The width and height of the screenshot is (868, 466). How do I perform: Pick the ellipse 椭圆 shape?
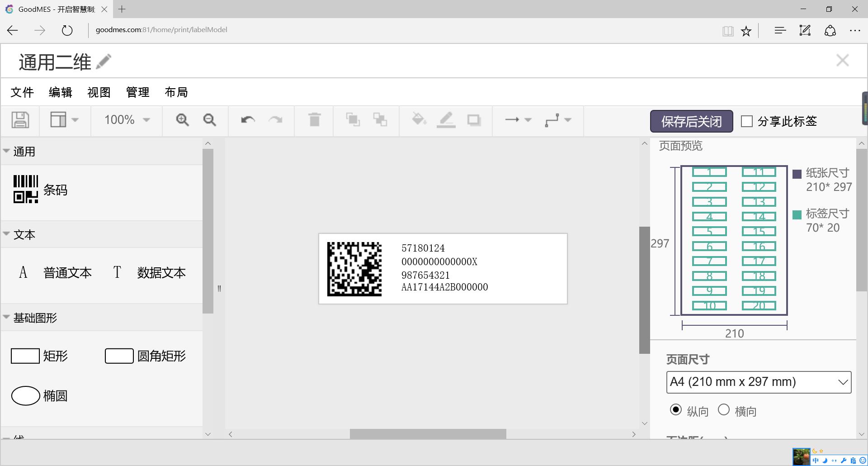pos(40,396)
